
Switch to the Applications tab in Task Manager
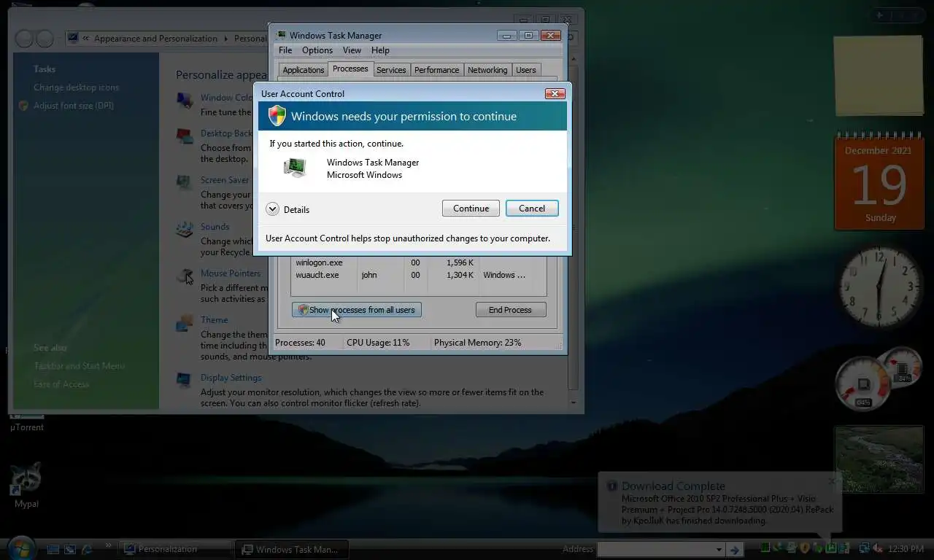(304, 70)
